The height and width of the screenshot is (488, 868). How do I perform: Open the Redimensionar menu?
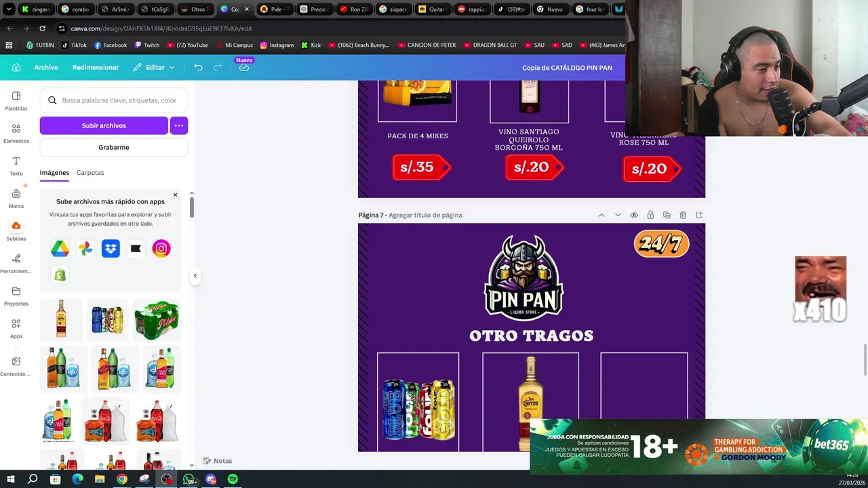pos(96,67)
